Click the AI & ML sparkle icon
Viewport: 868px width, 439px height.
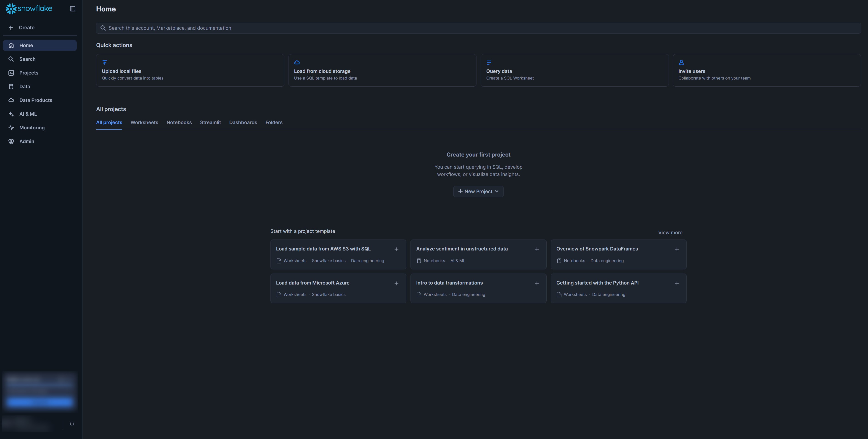[11, 114]
